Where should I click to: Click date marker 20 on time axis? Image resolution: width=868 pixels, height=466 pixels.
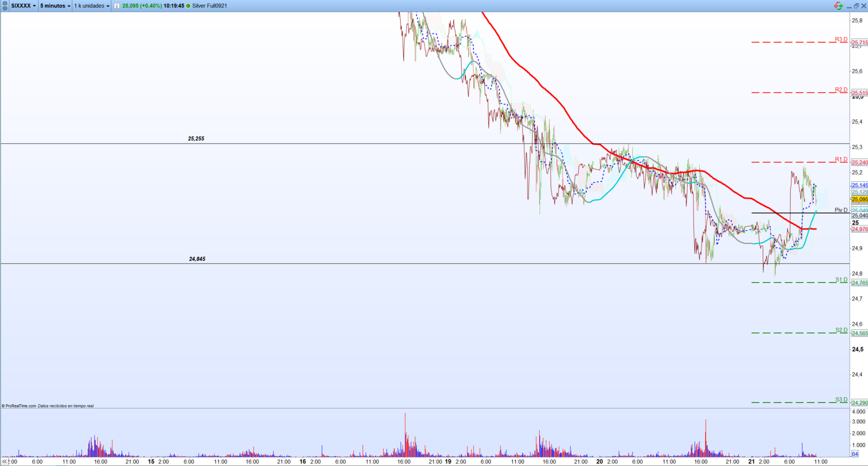599,462
